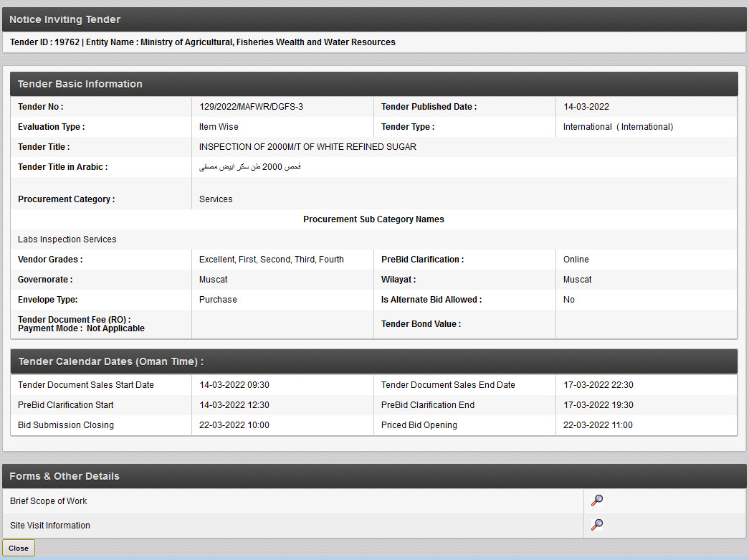Click the Evaluation Type value Item Wise
The height and width of the screenshot is (560, 749).
point(219,127)
